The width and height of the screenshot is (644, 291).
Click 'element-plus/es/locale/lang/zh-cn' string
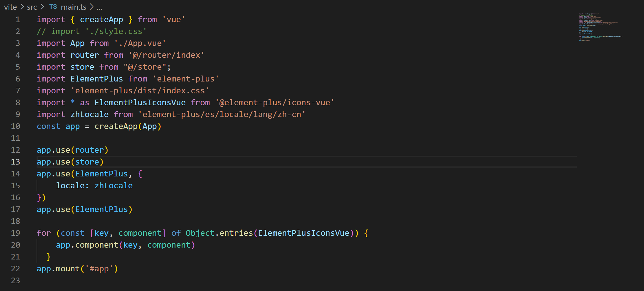(x=222, y=114)
